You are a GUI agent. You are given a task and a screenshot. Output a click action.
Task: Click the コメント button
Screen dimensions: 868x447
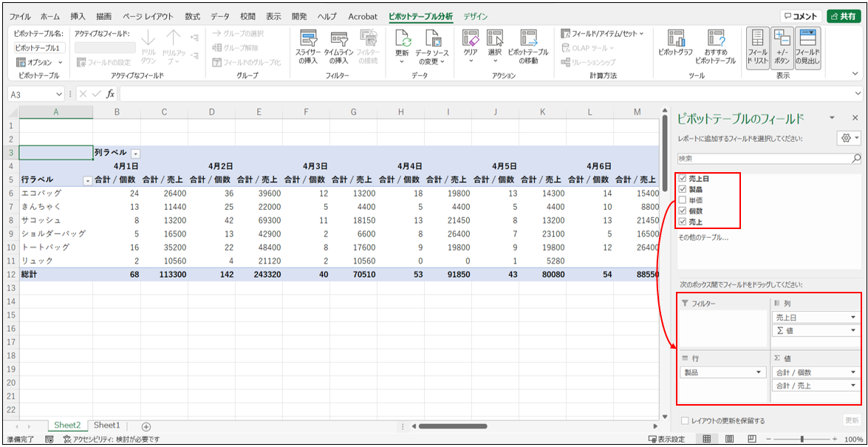(801, 16)
